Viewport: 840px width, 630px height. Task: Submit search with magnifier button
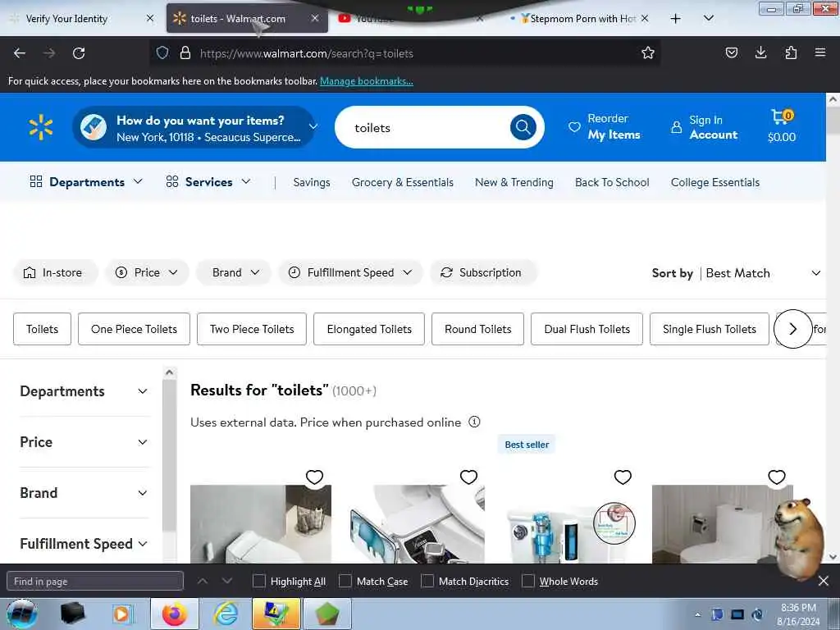(523, 127)
